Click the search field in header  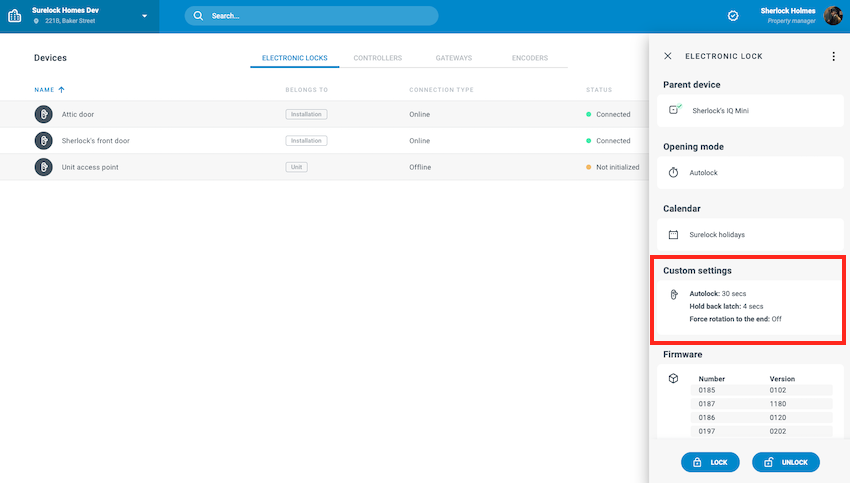[311, 16]
